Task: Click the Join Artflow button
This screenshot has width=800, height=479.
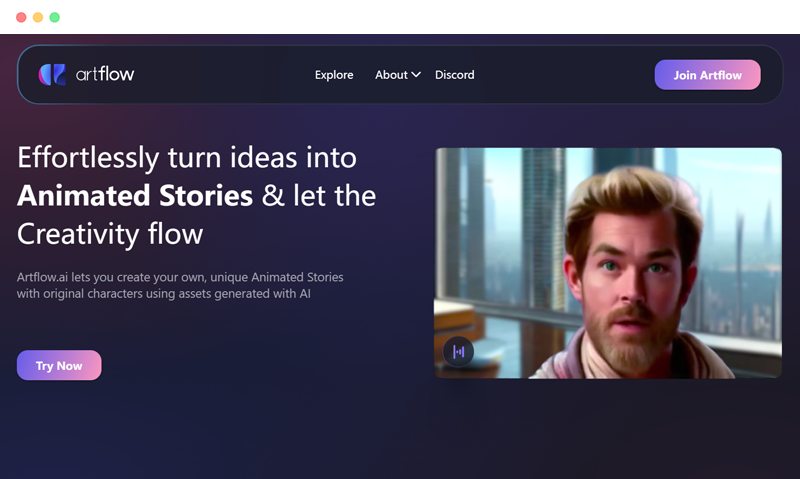Action: point(707,75)
